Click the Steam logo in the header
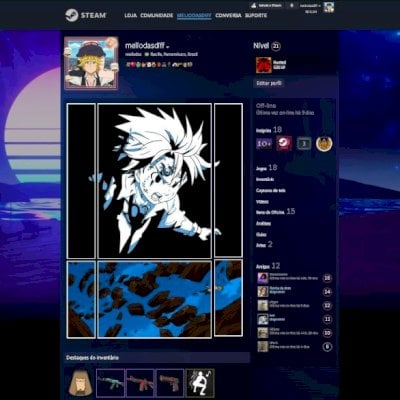The height and width of the screenshot is (400, 400). pyautogui.click(x=85, y=15)
